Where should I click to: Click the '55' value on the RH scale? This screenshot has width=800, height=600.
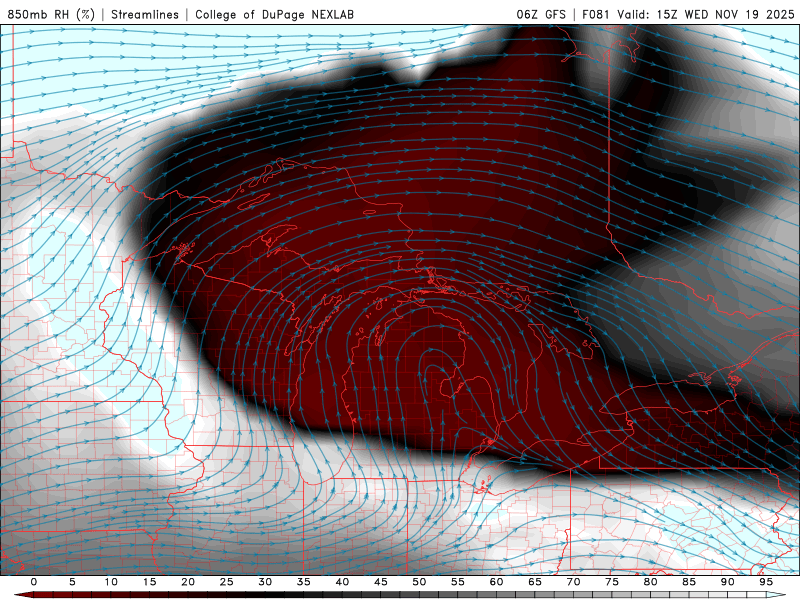[x=458, y=582]
